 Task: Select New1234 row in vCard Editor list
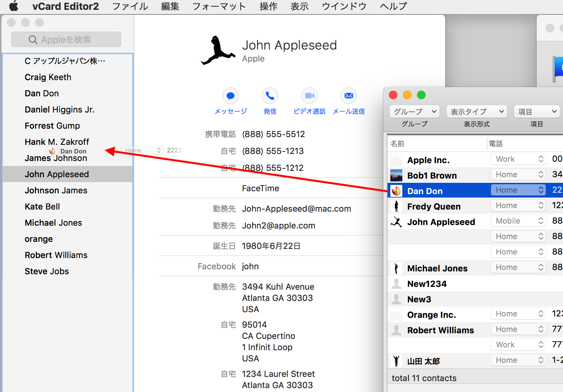tap(475, 284)
